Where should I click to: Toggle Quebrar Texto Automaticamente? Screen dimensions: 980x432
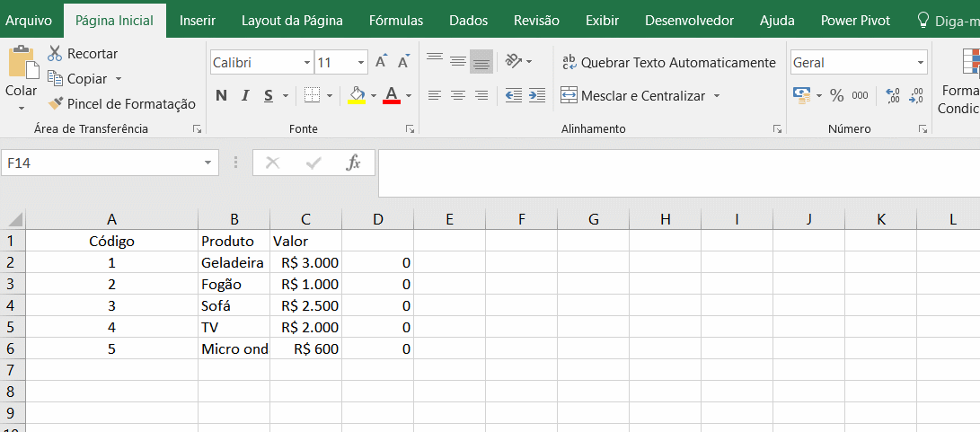[668, 63]
